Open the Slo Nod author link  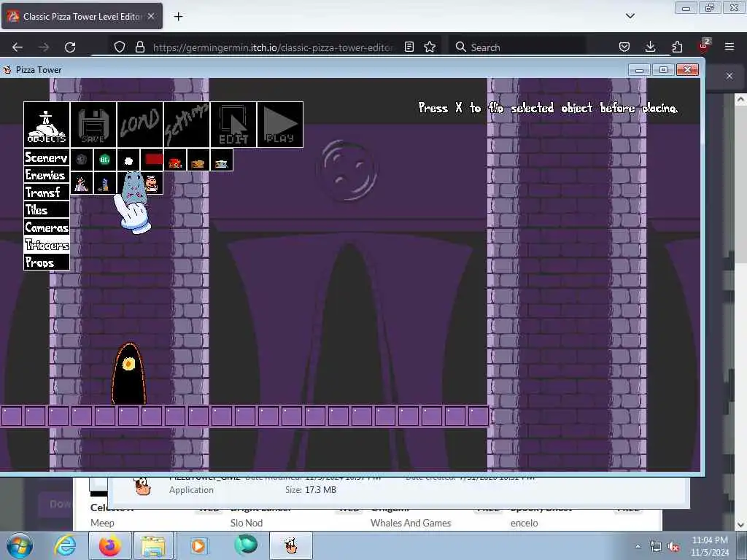(247, 523)
